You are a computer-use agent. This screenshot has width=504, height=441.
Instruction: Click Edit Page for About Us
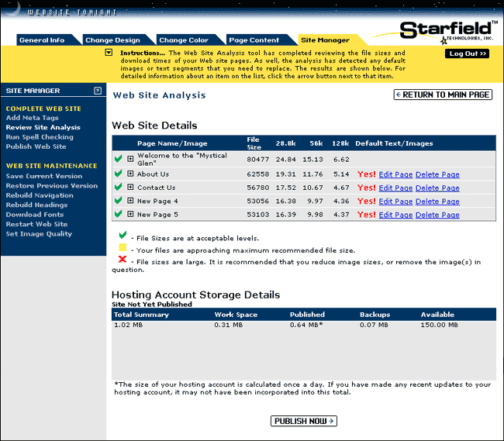coord(395,174)
